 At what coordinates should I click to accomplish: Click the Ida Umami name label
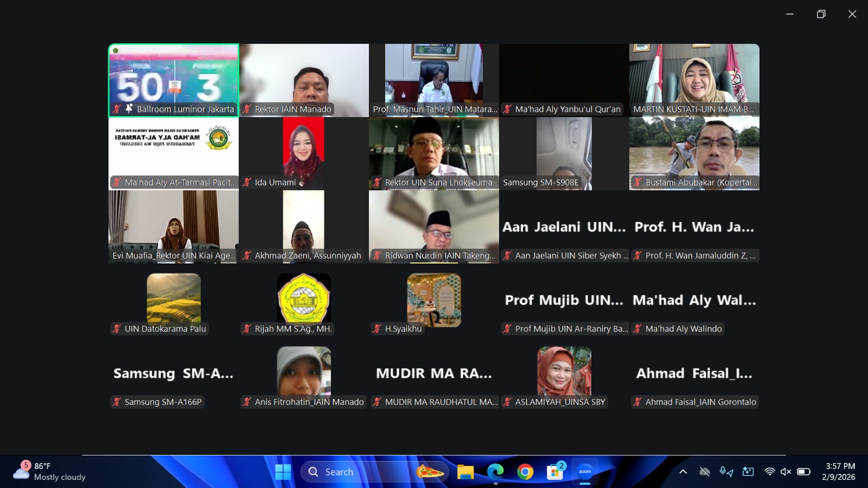point(275,182)
